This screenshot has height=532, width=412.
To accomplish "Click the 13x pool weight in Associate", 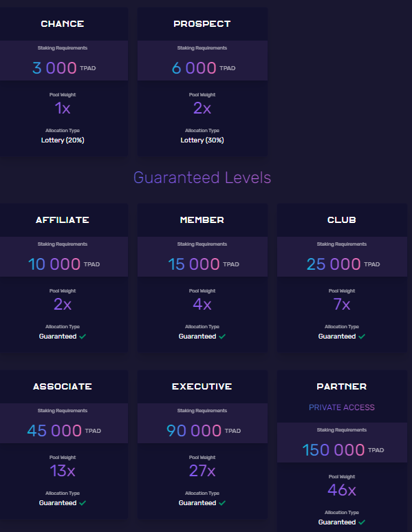I will point(63,471).
